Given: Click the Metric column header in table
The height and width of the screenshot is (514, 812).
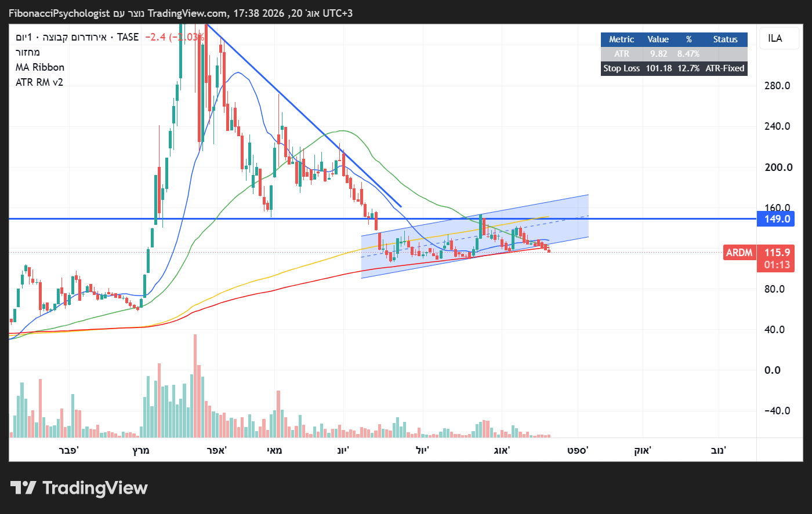Looking at the screenshot, I should pos(622,39).
